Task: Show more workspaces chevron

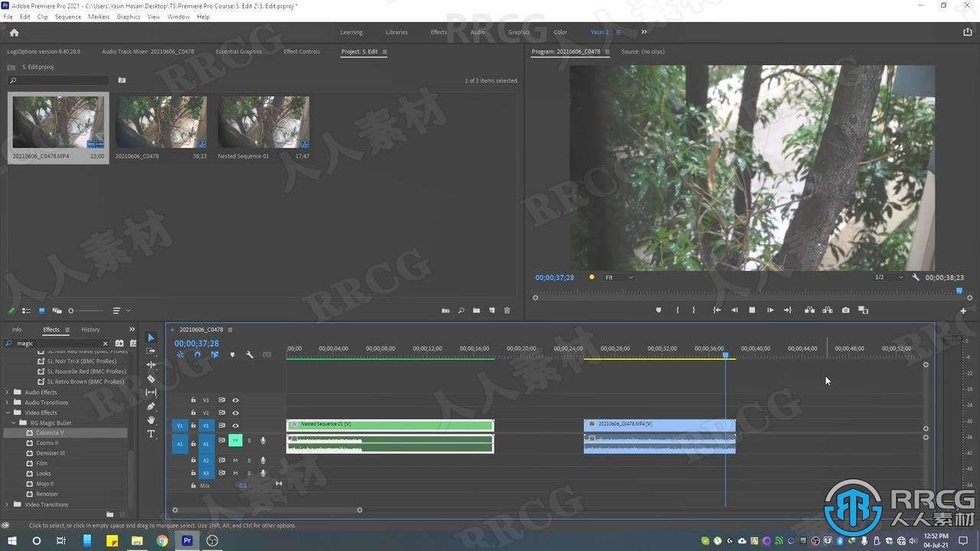Action: pos(644,32)
